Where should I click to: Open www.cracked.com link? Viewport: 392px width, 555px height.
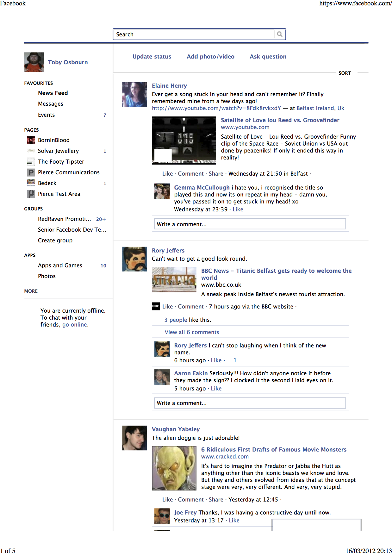pyautogui.click(x=225, y=457)
